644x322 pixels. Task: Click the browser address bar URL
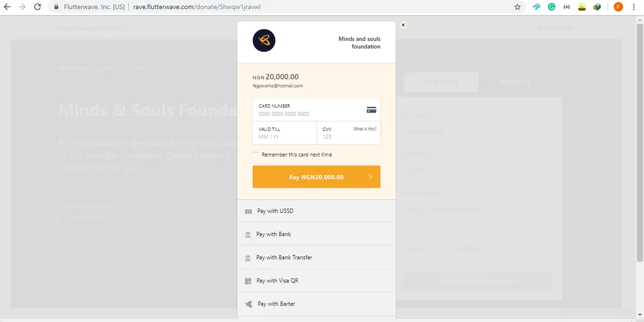(197, 7)
